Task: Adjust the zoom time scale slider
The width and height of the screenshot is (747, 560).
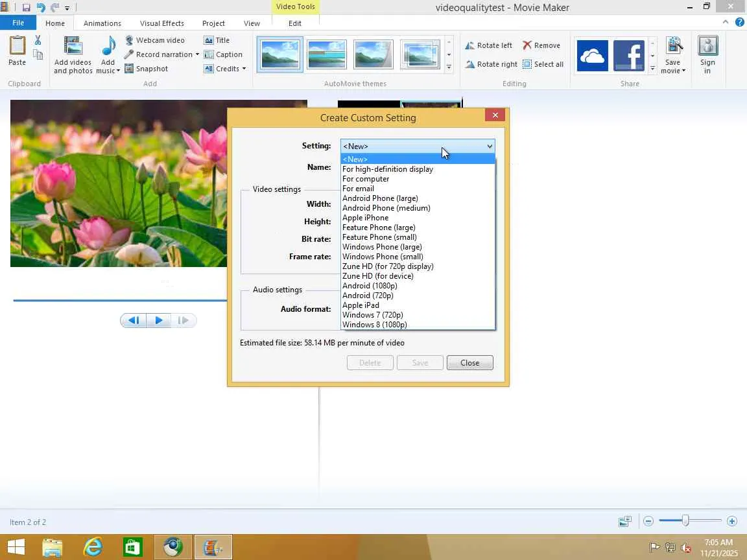Action: point(685,520)
